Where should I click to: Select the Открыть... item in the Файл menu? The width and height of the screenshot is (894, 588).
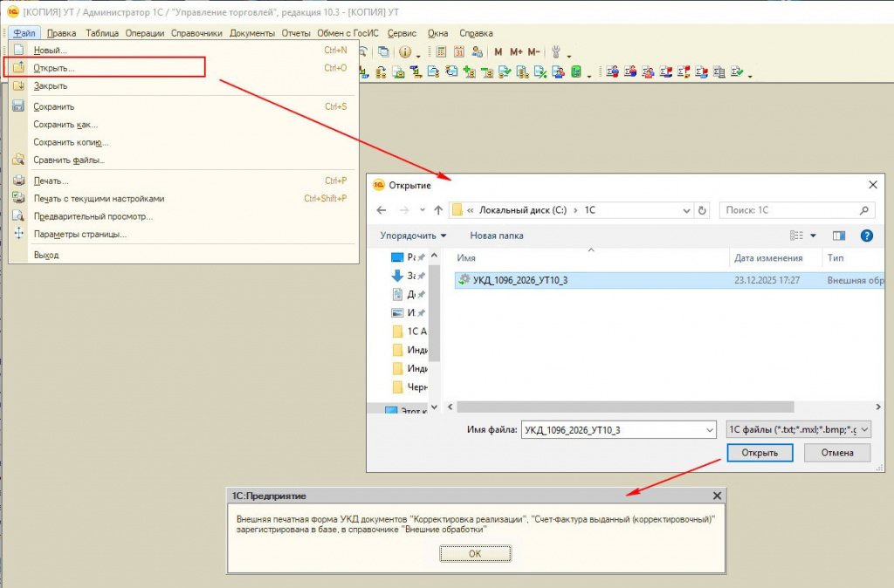(54, 67)
